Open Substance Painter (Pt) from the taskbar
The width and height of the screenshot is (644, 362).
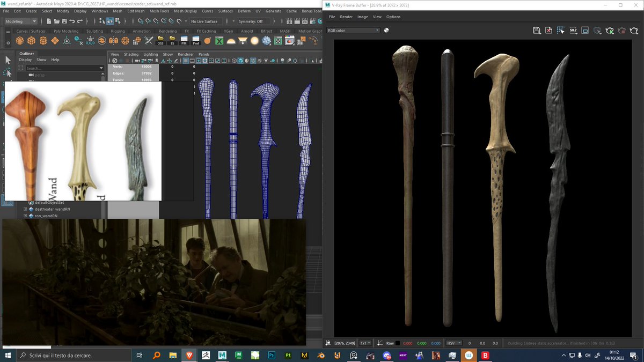(288, 355)
